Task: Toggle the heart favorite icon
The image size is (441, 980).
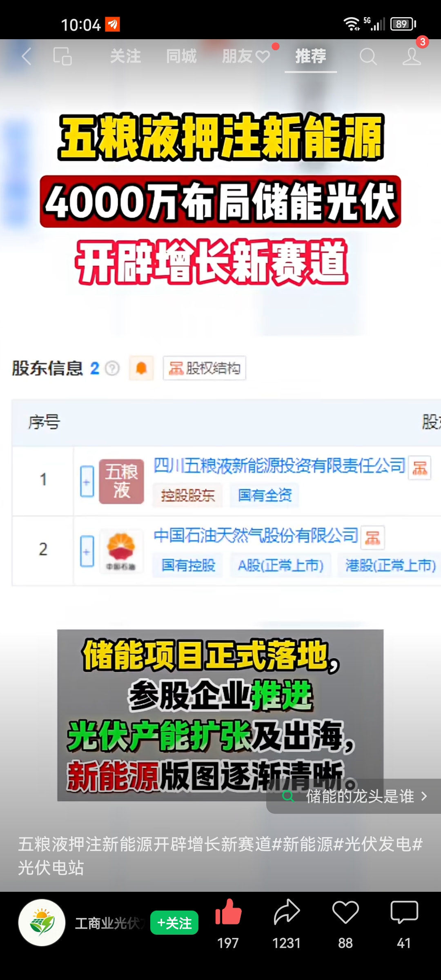Action: click(x=345, y=912)
